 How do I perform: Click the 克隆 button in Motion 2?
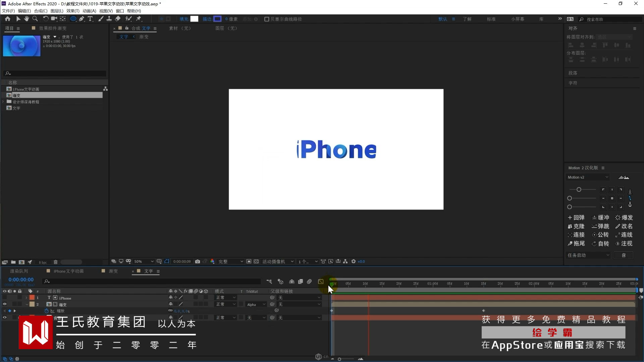click(x=576, y=226)
